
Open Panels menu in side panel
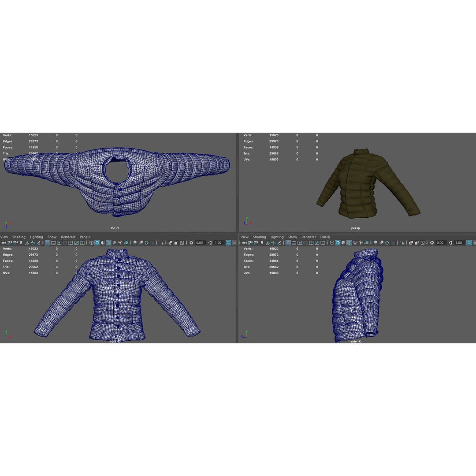[325, 237]
